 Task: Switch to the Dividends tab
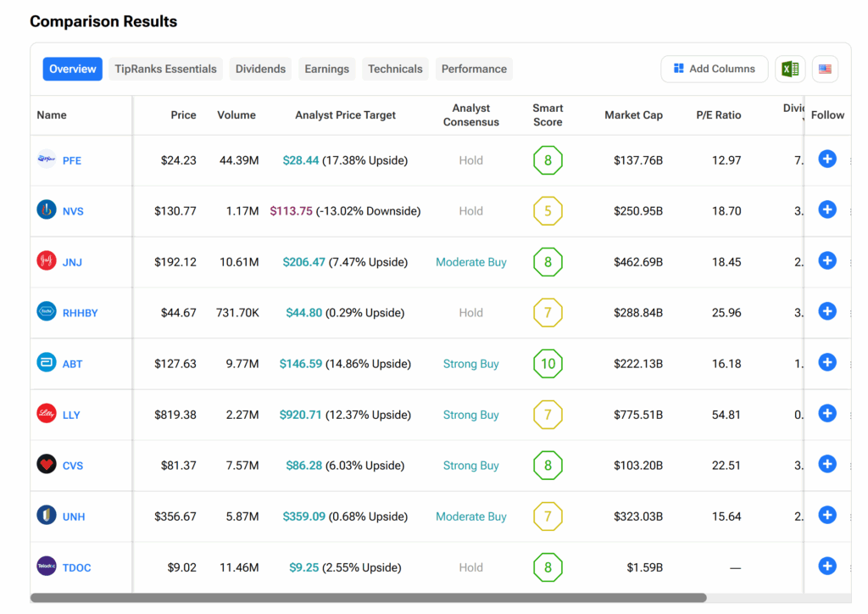pos(260,70)
